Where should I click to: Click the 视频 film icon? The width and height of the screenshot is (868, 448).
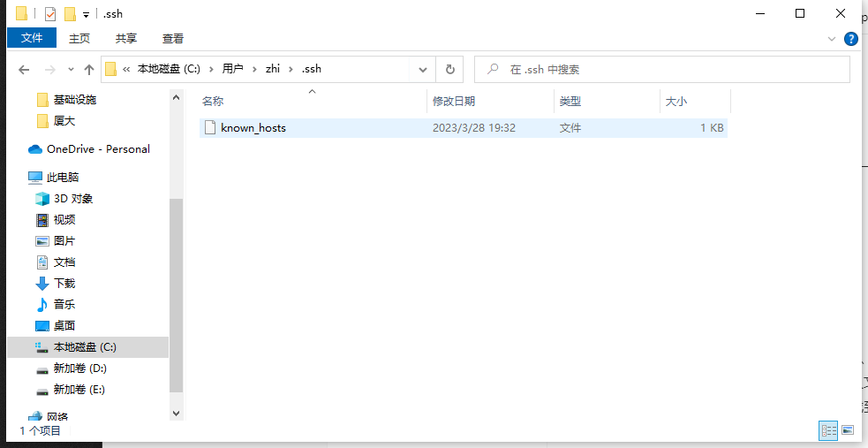(x=42, y=220)
